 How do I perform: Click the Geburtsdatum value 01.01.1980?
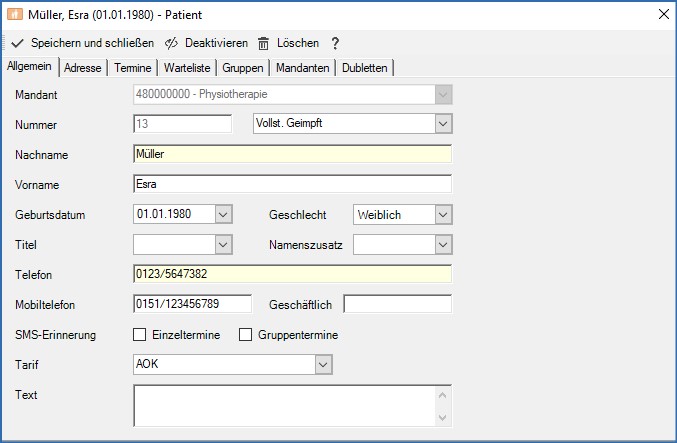coord(164,214)
